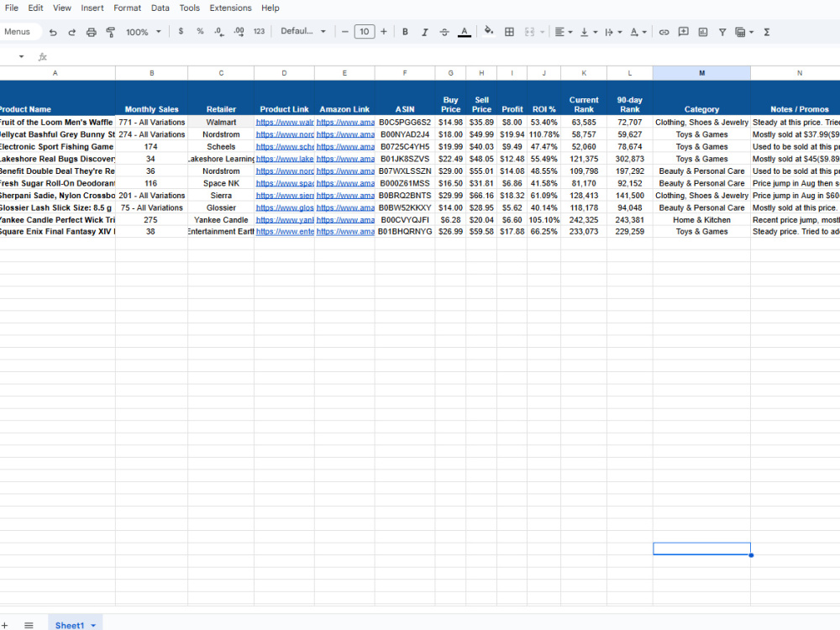Select column F header

click(405, 73)
